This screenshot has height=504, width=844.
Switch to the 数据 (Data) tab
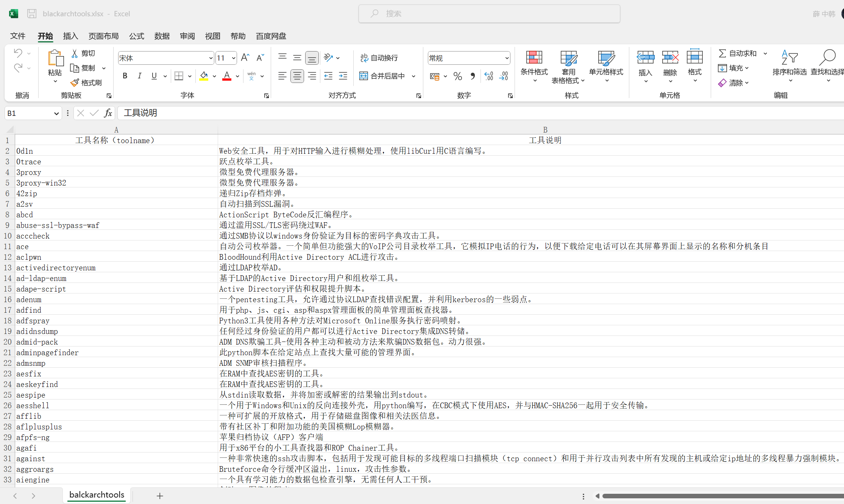coord(162,36)
